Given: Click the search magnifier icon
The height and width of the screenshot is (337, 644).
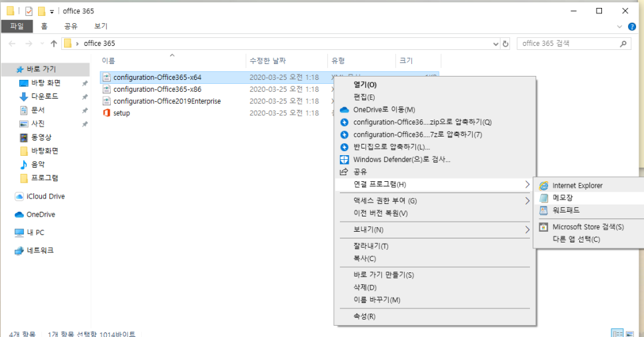Looking at the screenshot, I should (x=623, y=43).
